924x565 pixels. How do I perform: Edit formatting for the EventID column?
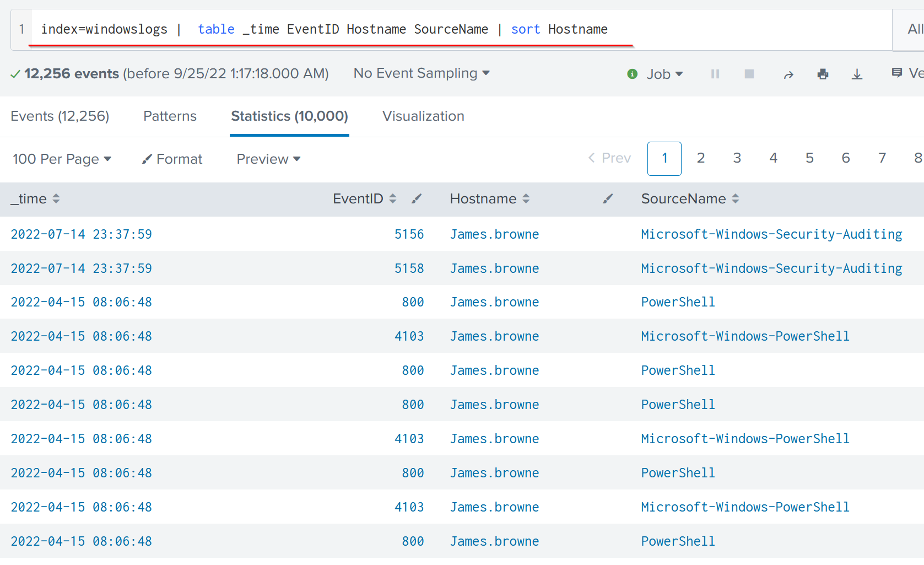point(417,198)
